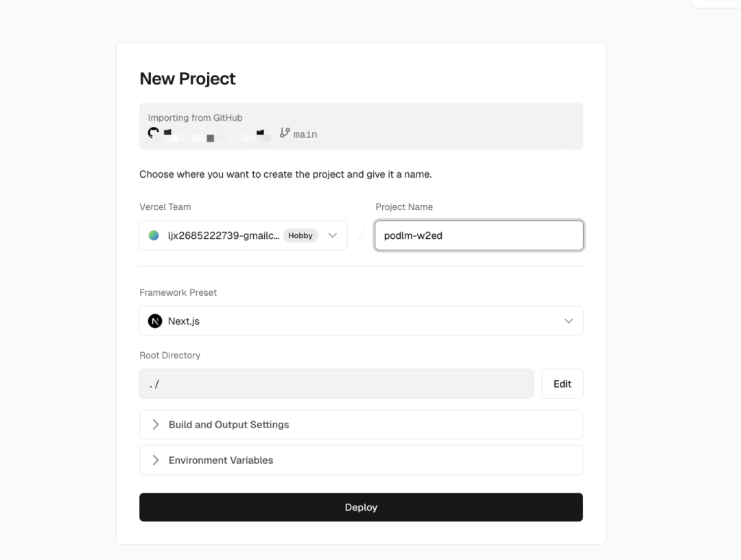
Task: Select the Next.js framework text
Action: tap(184, 321)
